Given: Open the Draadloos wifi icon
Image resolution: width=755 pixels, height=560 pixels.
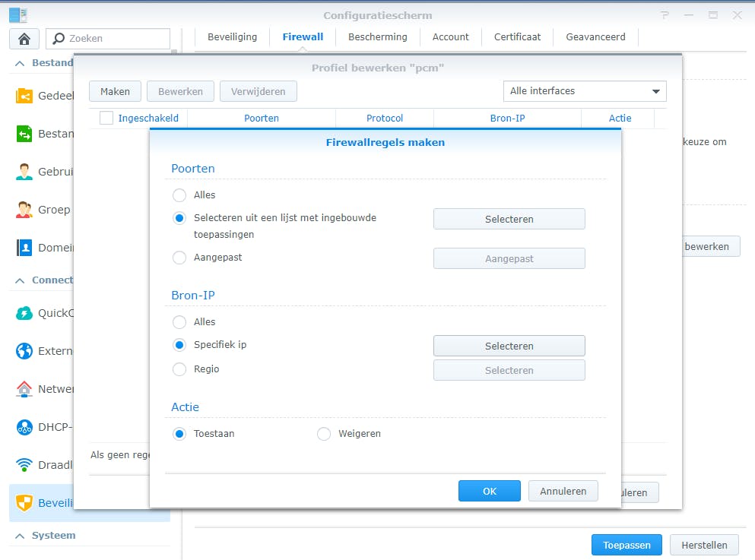Looking at the screenshot, I should [x=24, y=465].
